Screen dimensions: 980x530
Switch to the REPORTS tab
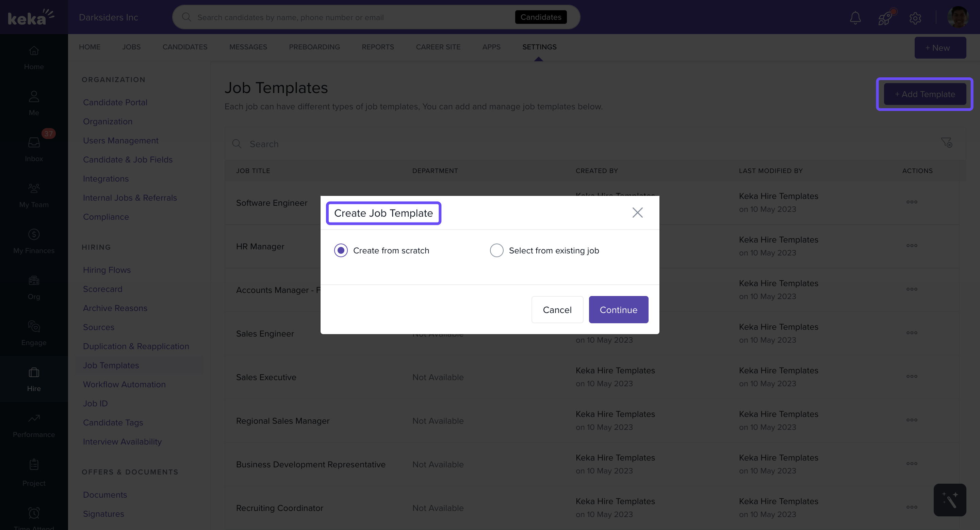(x=378, y=47)
